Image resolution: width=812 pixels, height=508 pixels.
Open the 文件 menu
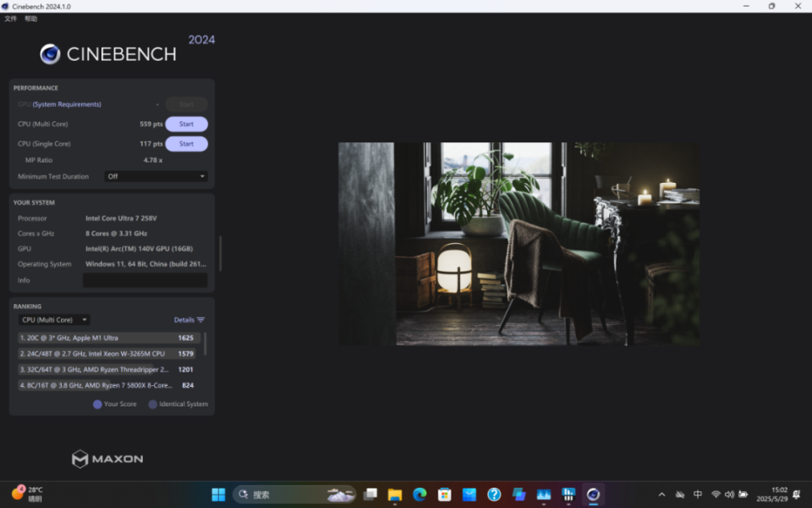pos(10,19)
